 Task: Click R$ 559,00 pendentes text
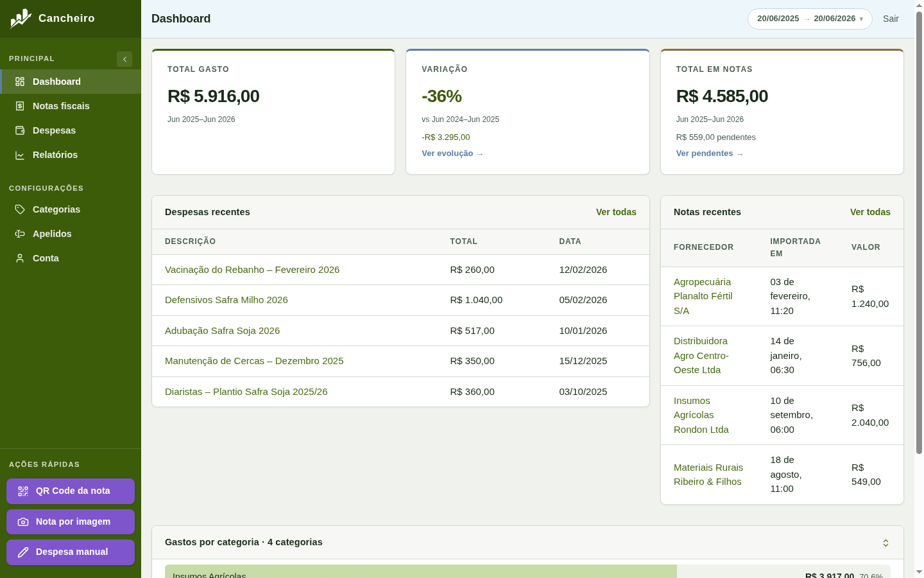716,137
